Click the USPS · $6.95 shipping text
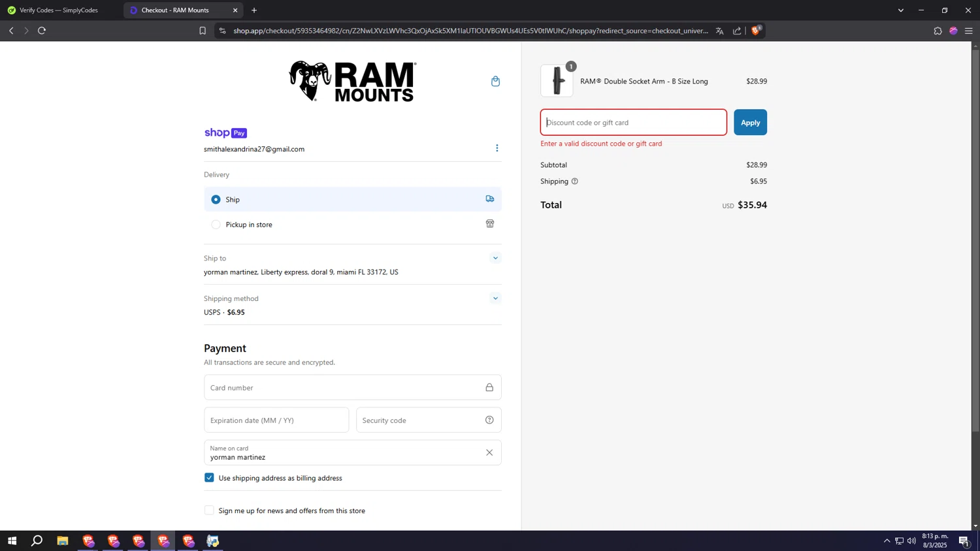The height and width of the screenshot is (551, 980). [x=224, y=312]
